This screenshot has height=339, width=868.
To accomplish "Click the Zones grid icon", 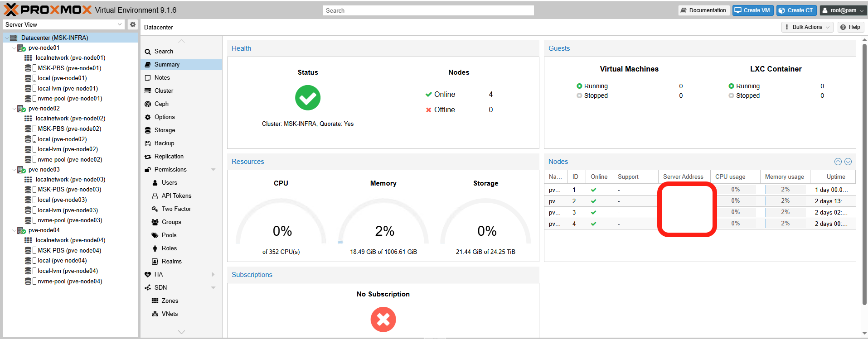I will coord(155,301).
